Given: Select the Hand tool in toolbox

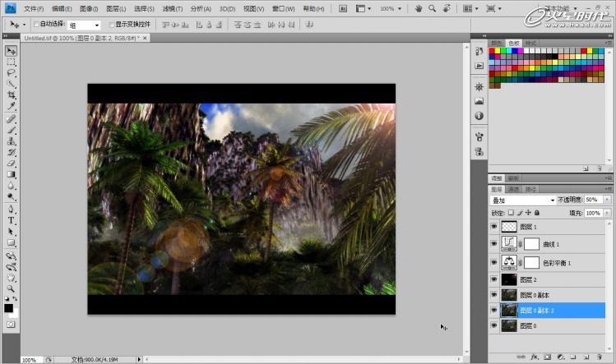Looking at the screenshot, I should (x=11, y=278).
